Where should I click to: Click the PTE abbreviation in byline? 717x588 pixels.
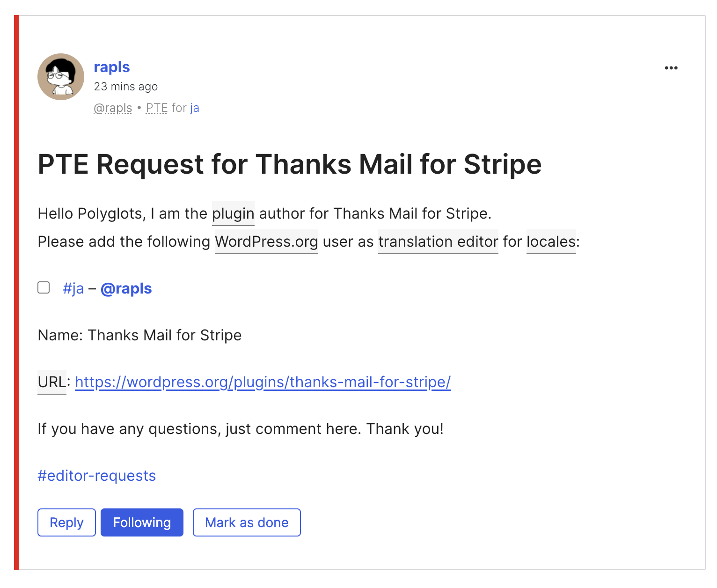(157, 108)
